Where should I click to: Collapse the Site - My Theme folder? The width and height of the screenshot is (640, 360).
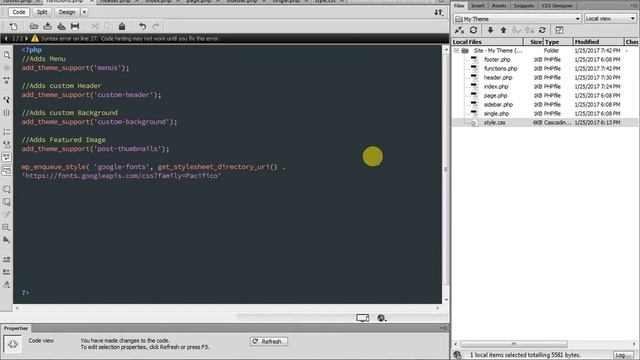coord(456,51)
